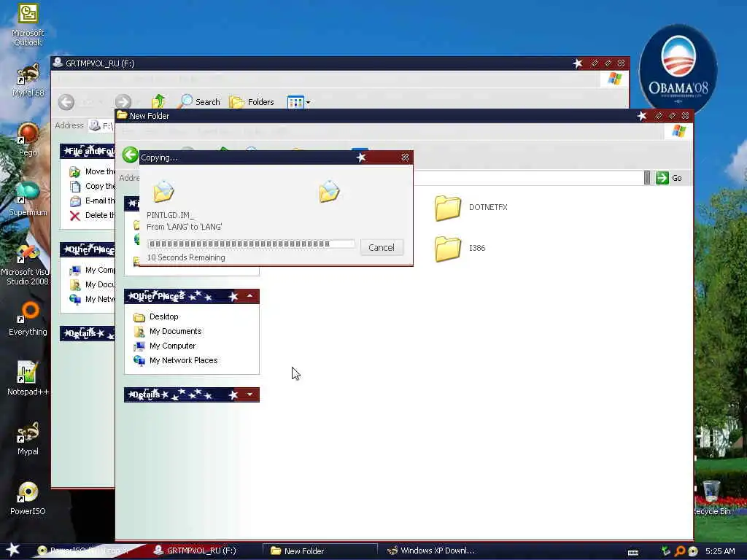This screenshot has width=747, height=560.
Task: Expand the Details panel in New Folder window
Action: 249,394
